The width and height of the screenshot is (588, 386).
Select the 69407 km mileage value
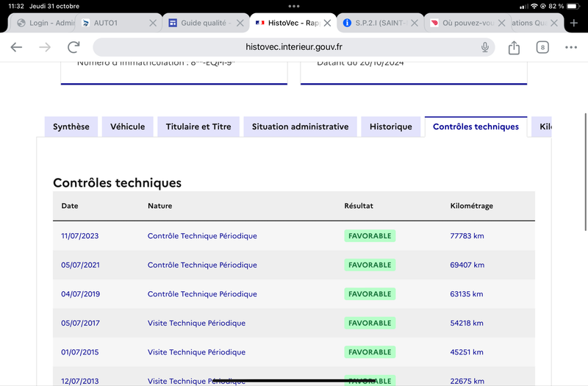point(467,265)
